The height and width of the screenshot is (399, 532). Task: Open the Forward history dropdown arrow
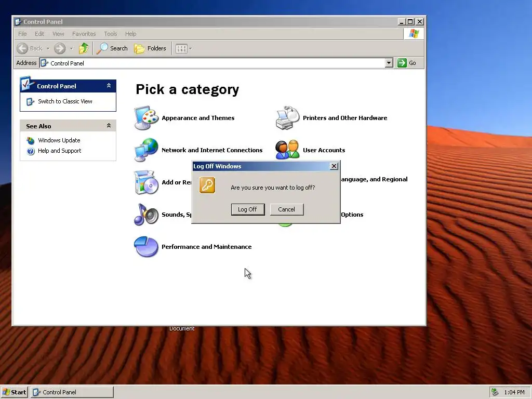[71, 48]
